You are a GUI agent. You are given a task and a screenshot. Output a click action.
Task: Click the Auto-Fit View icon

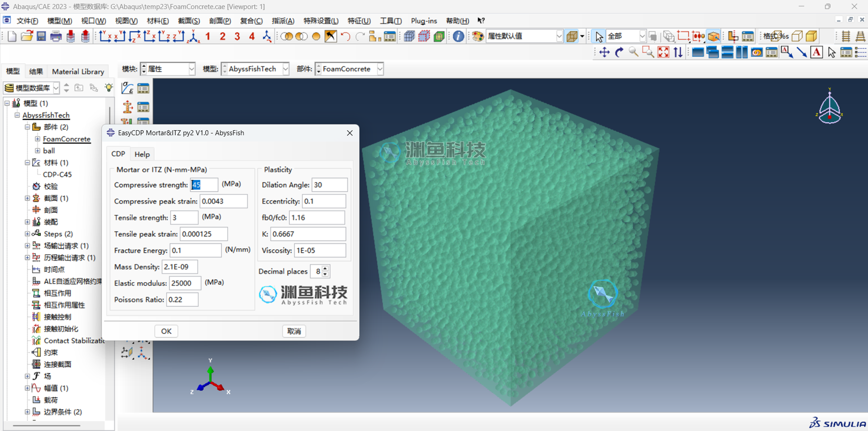pos(663,53)
